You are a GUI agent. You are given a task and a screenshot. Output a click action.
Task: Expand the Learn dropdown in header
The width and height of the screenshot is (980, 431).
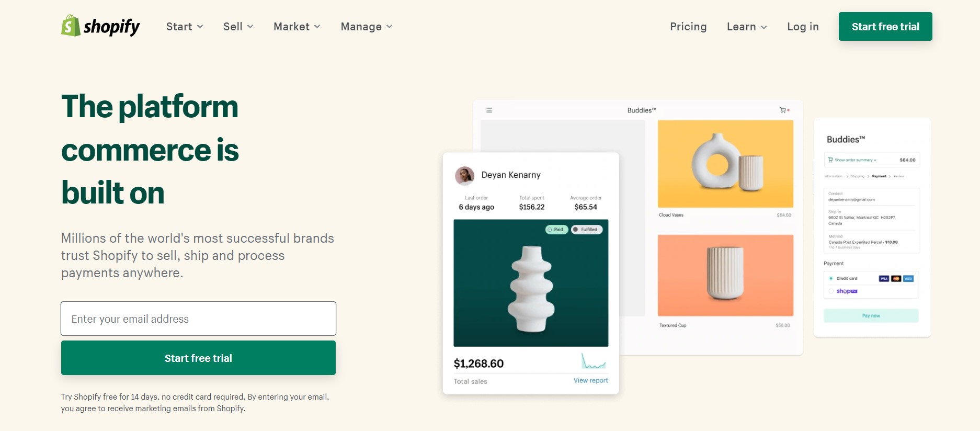click(747, 27)
